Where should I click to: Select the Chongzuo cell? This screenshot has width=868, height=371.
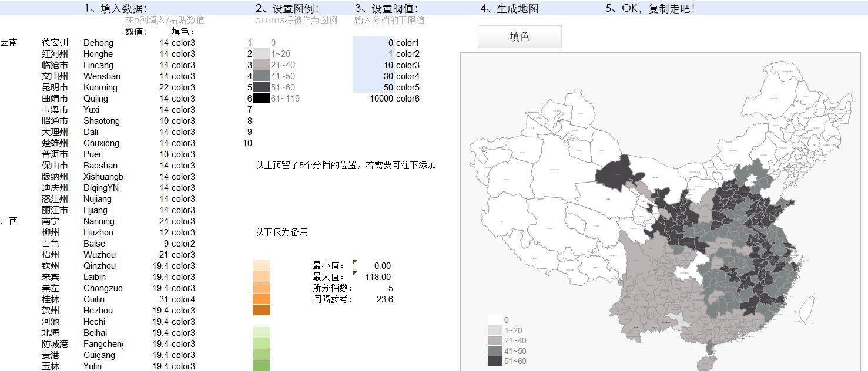tap(103, 288)
